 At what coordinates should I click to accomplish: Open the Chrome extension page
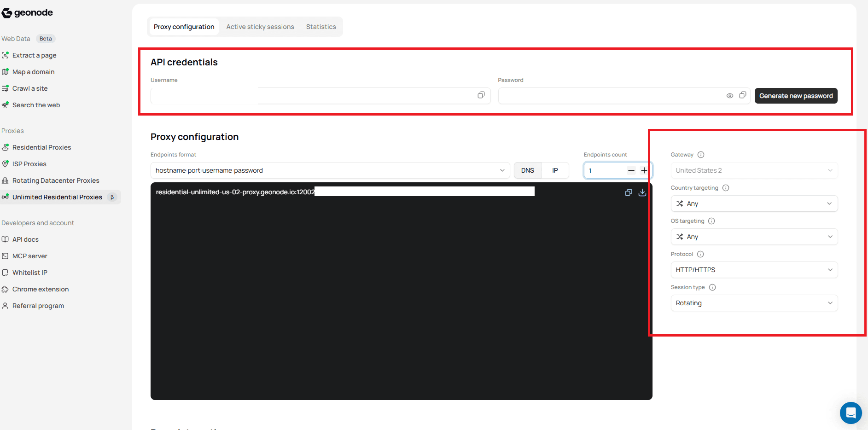tap(41, 289)
